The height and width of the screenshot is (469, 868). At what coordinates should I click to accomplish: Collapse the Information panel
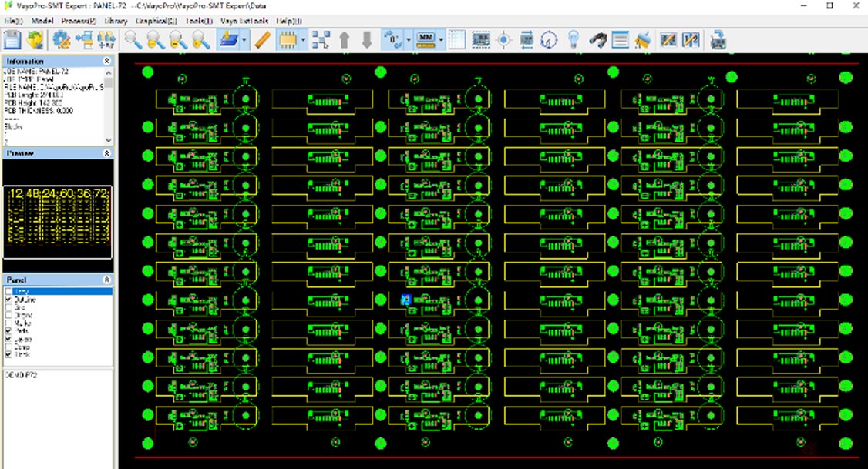107,61
